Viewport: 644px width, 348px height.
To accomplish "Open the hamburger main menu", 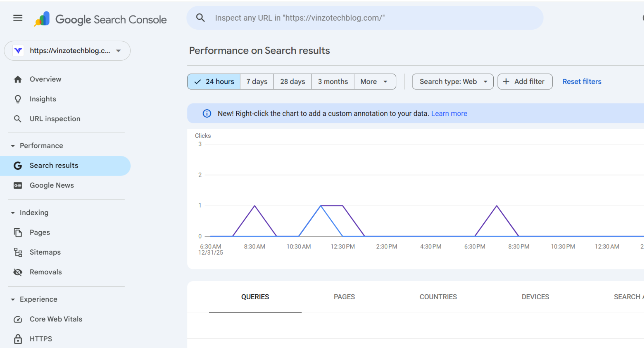I will (x=18, y=18).
